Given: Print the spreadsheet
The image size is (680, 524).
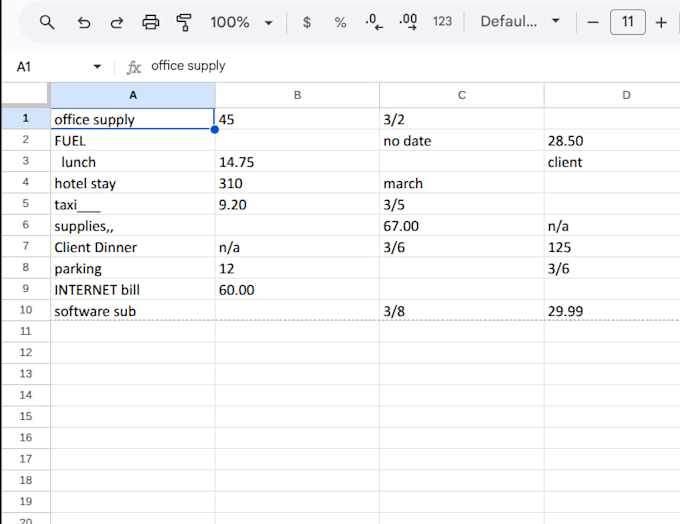Looking at the screenshot, I should tap(150, 22).
